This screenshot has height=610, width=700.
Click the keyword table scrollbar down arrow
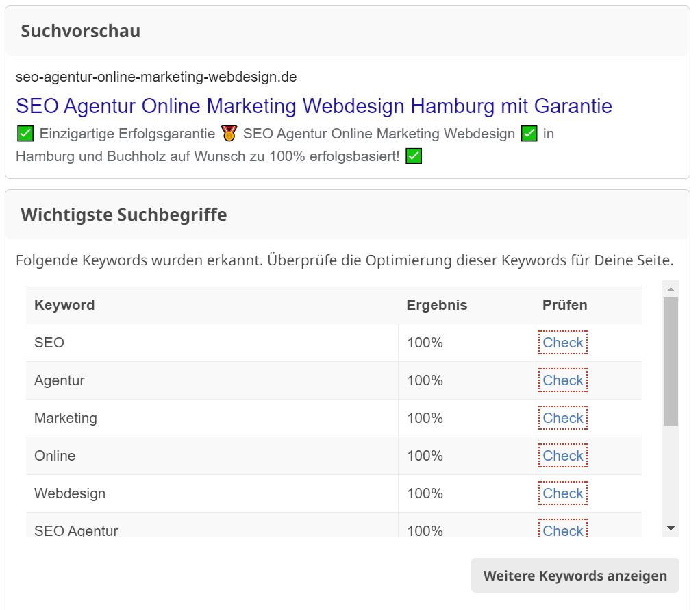click(x=671, y=528)
